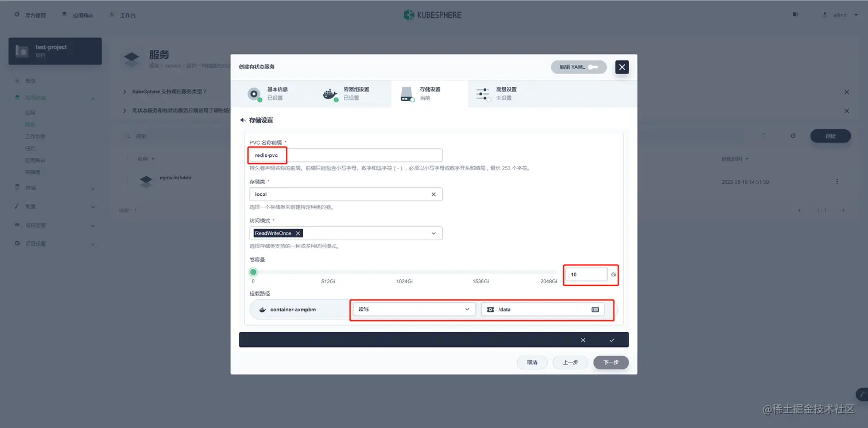Click the icon left of admin in top bar

[x=796, y=15]
